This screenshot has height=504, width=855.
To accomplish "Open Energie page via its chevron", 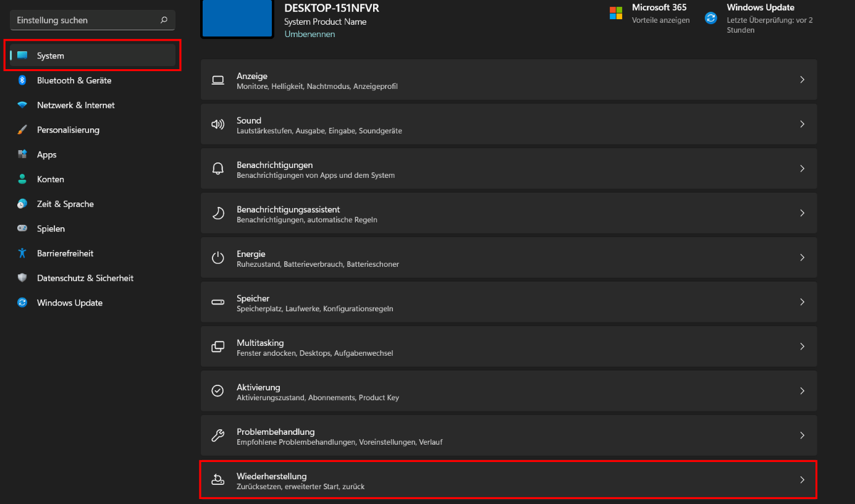I will (802, 258).
